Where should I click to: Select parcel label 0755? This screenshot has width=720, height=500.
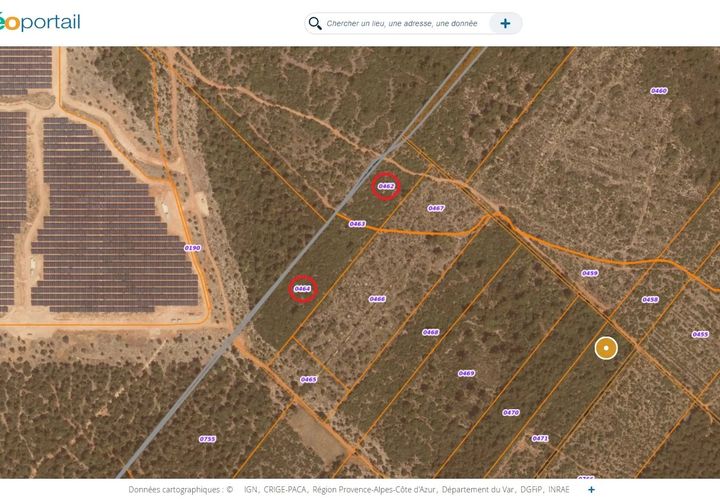207,439
